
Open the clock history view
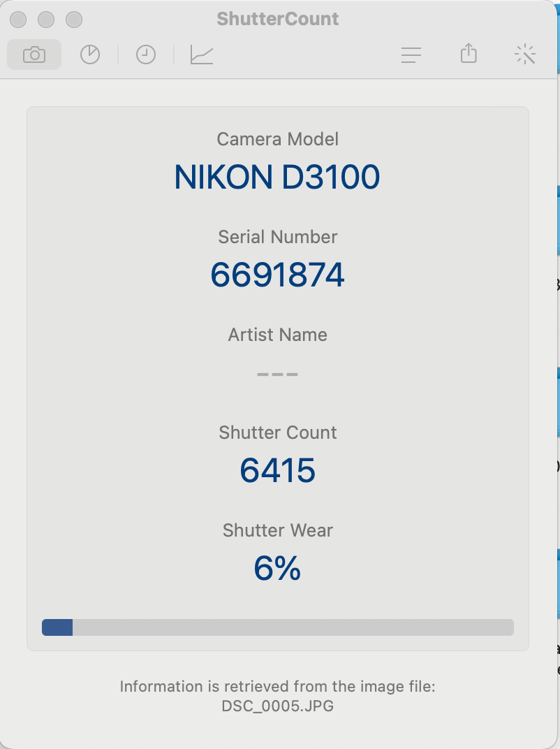(146, 54)
